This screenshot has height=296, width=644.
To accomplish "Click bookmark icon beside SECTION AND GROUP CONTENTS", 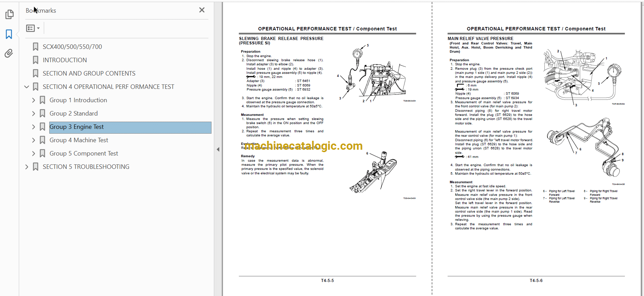I will [36, 73].
